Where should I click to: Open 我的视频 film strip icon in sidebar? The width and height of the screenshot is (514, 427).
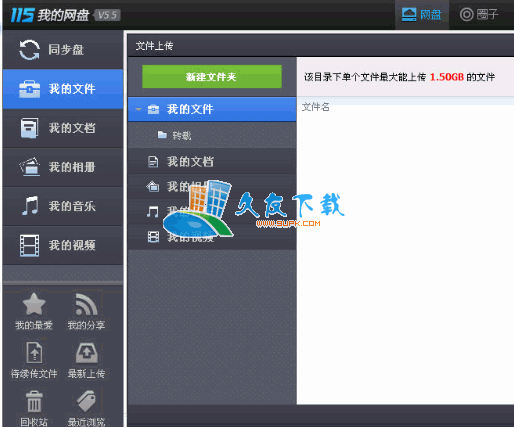tap(29, 245)
